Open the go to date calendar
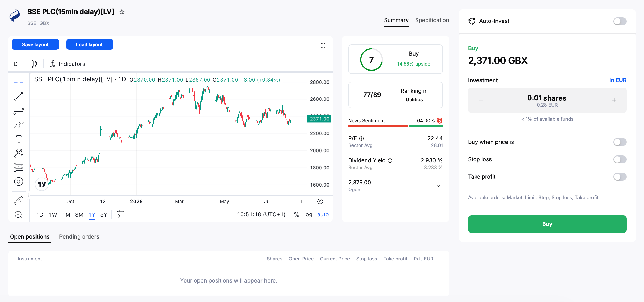This screenshot has height=302, width=644. 120,214
